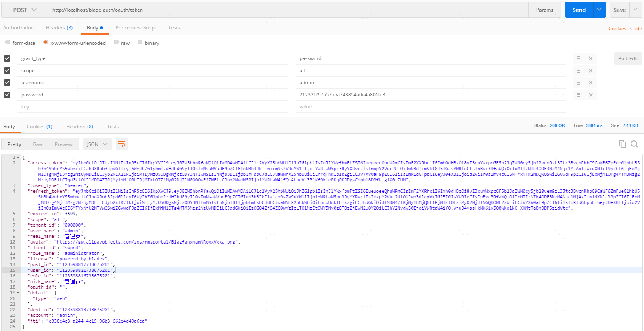Save the request
Viewport: 644px width, 331px height.
(x=619, y=10)
